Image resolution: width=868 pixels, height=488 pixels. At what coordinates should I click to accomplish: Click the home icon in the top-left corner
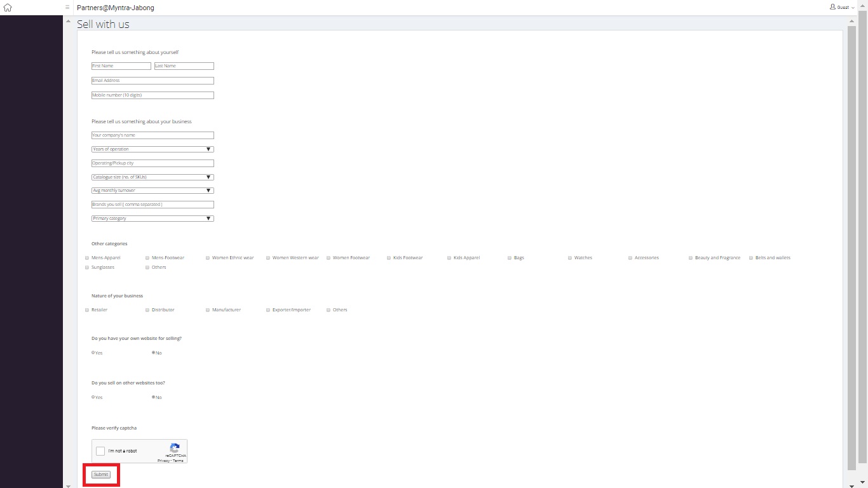pyautogui.click(x=7, y=7)
